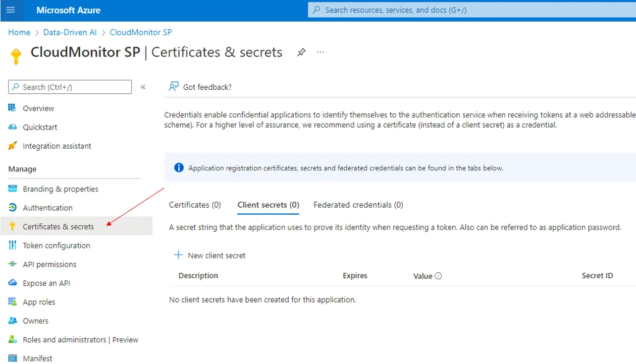Collapse the sidebar with double chevron
The width and height of the screenshot is (636, 364).
(x=143, y=87)
